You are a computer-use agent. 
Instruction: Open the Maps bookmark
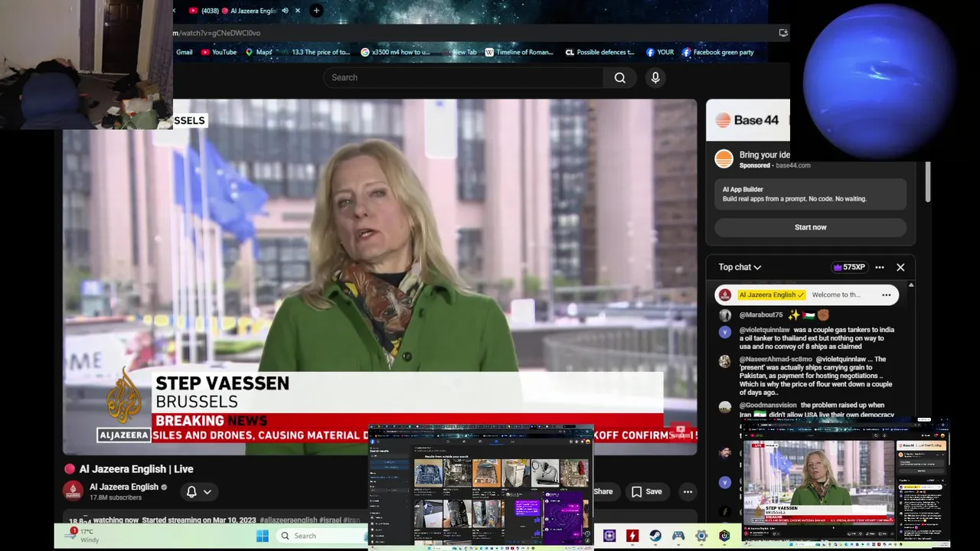pos(258,52)
